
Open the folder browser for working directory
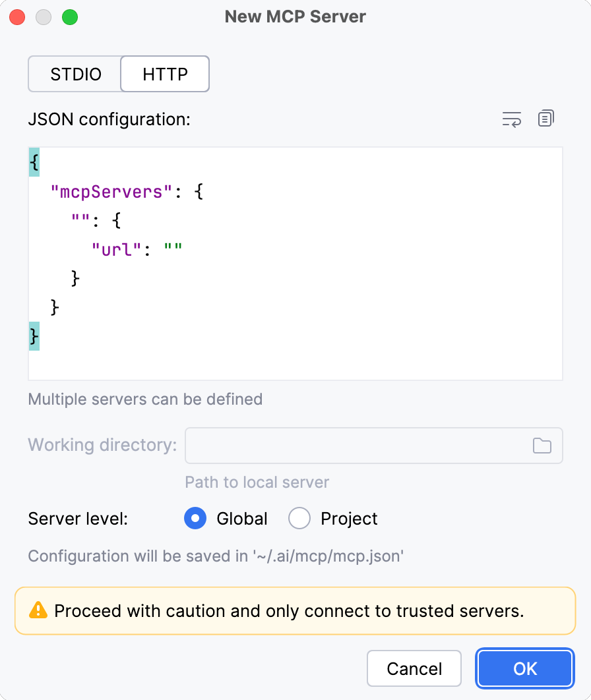(542, 446)
